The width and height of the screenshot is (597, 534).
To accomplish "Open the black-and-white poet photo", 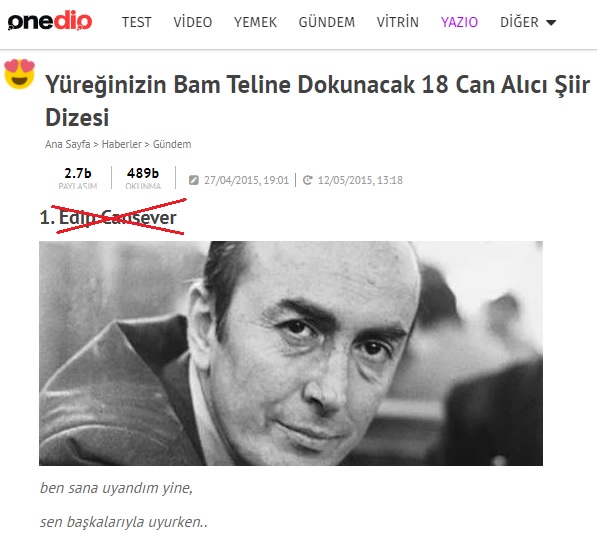I will coord(291,353).
